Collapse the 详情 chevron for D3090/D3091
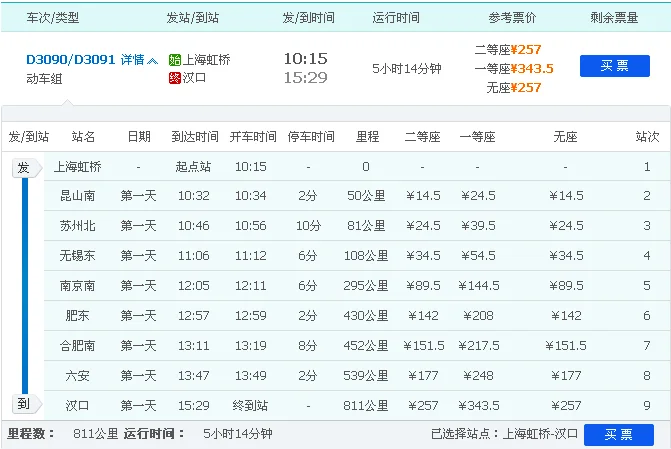 tap(152, 60)
